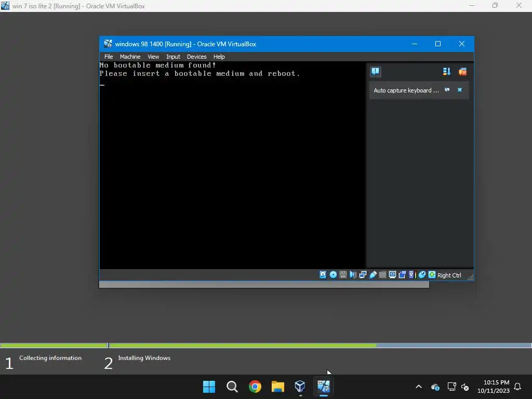Click the Windows 98 VM black console screen
This screenshot has width=532, height=399.
tap(232, 165)
